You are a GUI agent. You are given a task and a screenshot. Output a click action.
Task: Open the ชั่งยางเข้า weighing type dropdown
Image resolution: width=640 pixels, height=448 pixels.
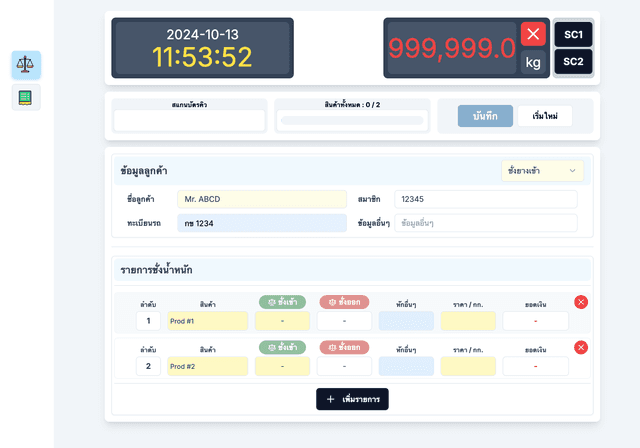coord(542,171)
